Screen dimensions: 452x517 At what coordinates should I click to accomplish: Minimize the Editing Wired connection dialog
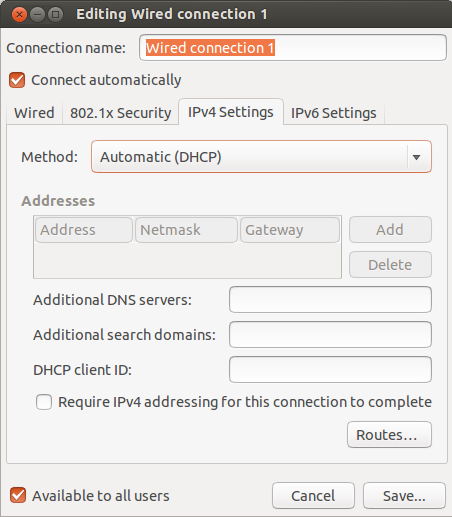(x=37, y=15)
